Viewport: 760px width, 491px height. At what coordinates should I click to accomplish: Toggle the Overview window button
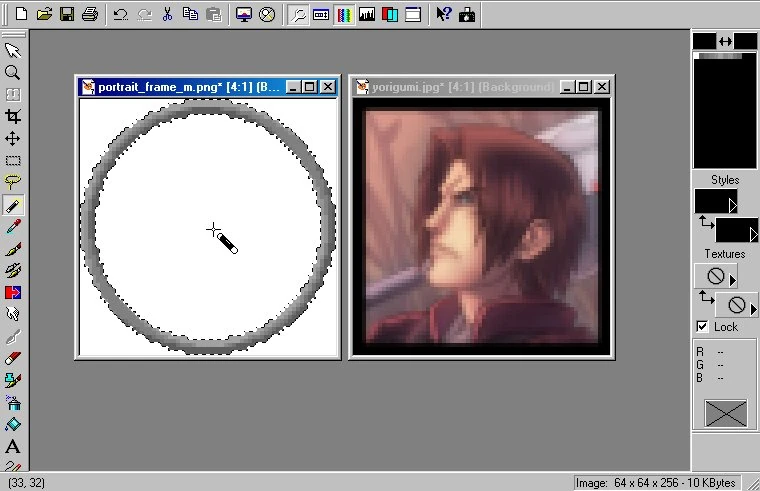(413, 15)
